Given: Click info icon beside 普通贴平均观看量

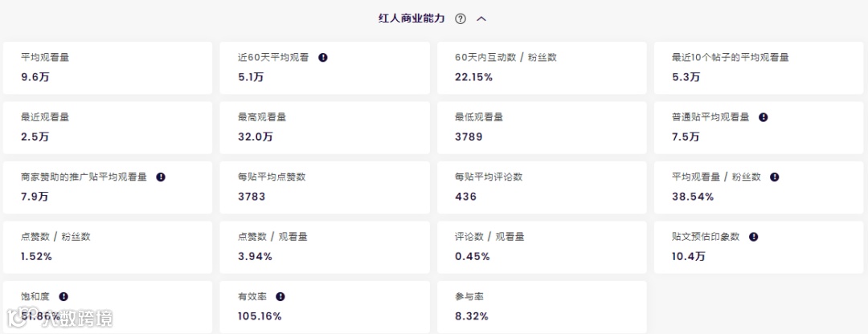Looking at the screenshot, I should (763, 117).
